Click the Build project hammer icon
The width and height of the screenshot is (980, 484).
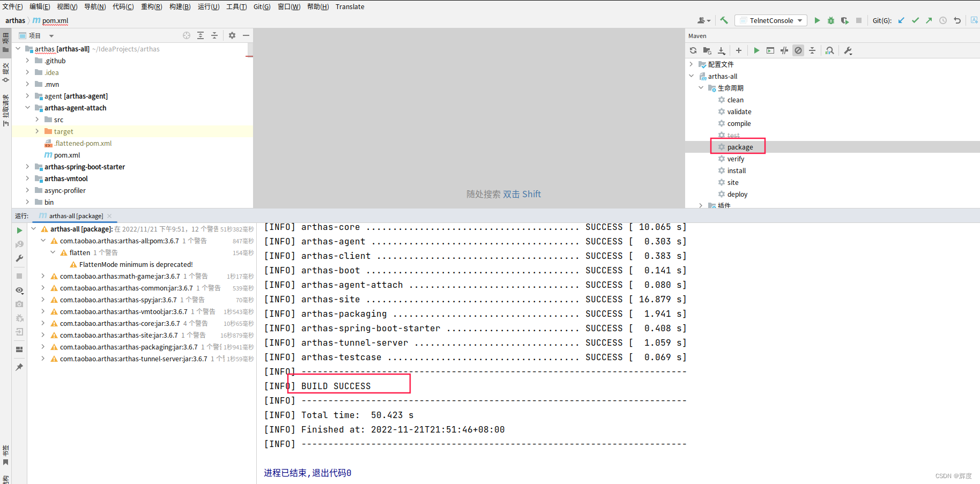(x=724, y=20)
